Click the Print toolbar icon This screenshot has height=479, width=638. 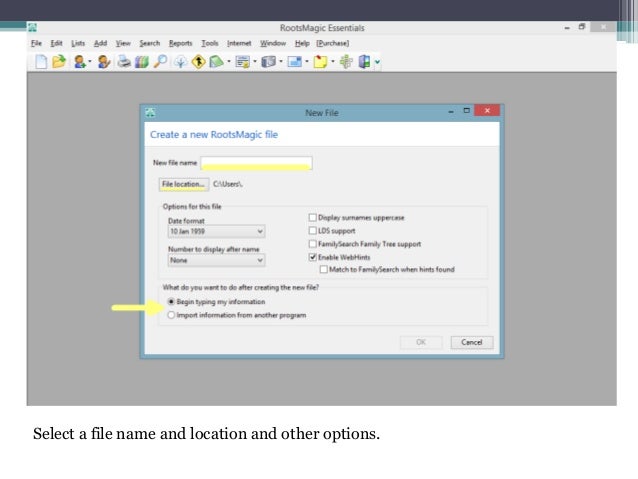(124, 62)
